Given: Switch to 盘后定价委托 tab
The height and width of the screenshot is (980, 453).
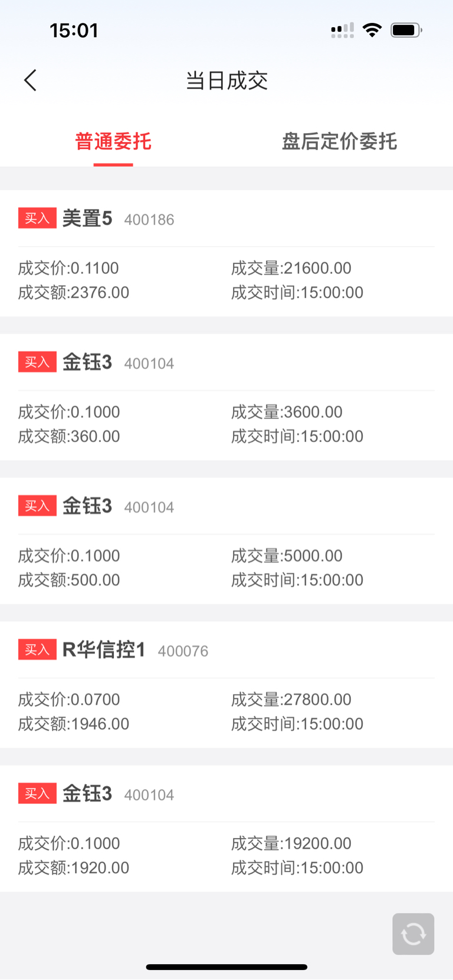Looking at the screenshot, I should [x=339, y=141].
